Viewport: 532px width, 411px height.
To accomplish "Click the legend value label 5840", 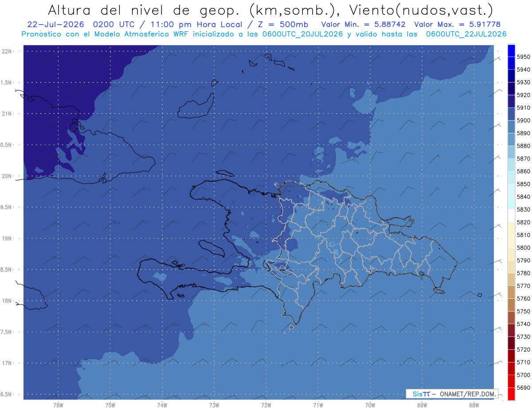I will point(524,197).
